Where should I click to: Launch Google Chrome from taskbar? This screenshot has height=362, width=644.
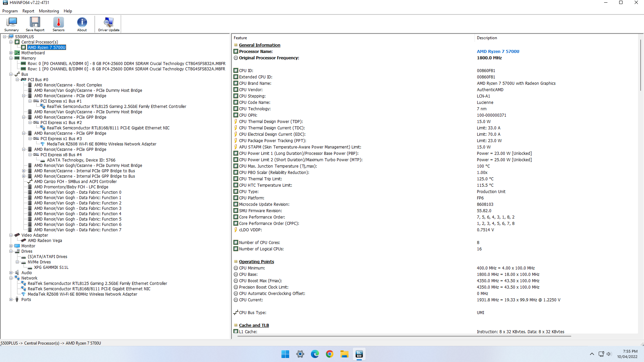(329, 354)
